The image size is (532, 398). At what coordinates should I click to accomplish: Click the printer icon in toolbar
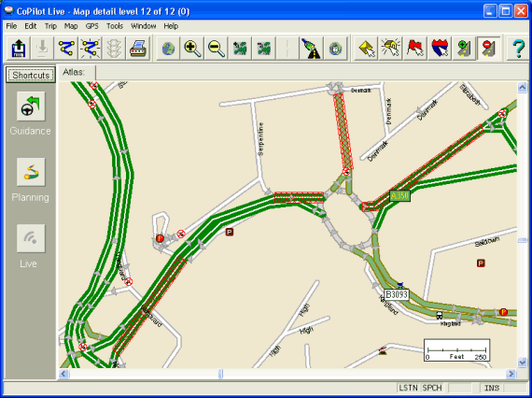pos(138,49)
